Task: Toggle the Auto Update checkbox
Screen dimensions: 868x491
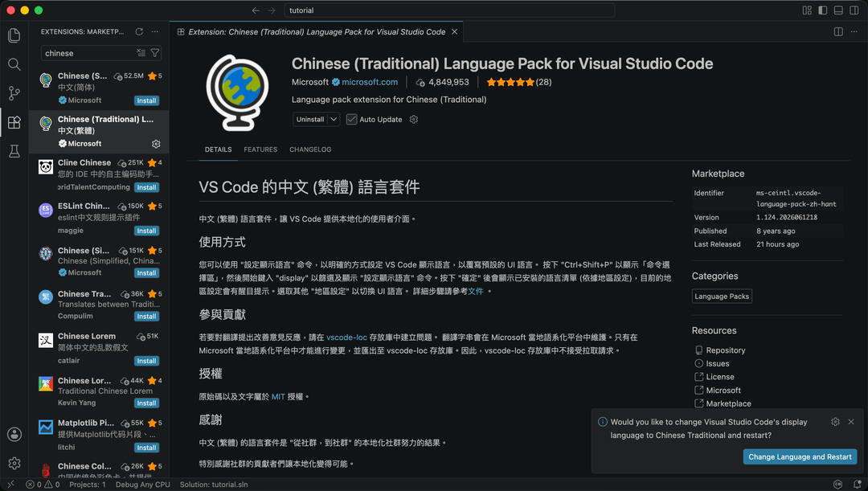Action: click(351, 120)
